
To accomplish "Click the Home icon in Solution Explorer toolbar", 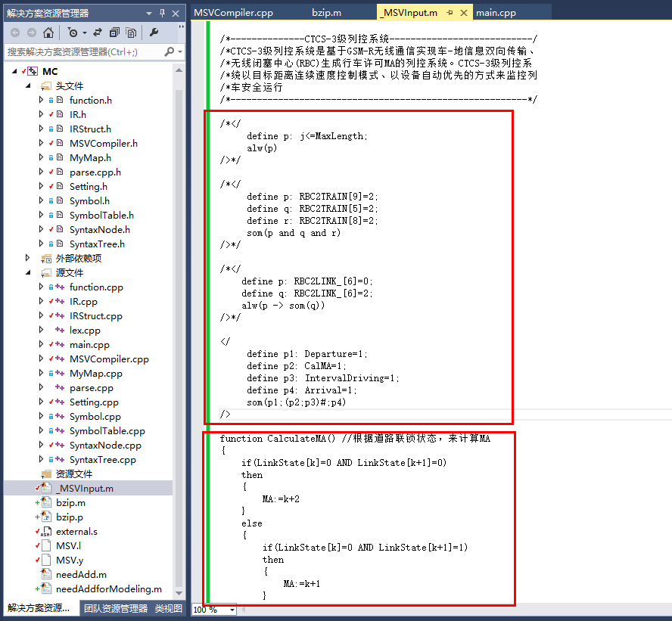I will (x=49, y=33).
